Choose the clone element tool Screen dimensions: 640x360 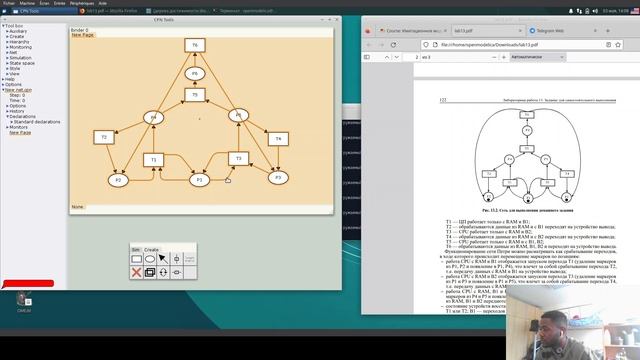[x=150, y=272]
